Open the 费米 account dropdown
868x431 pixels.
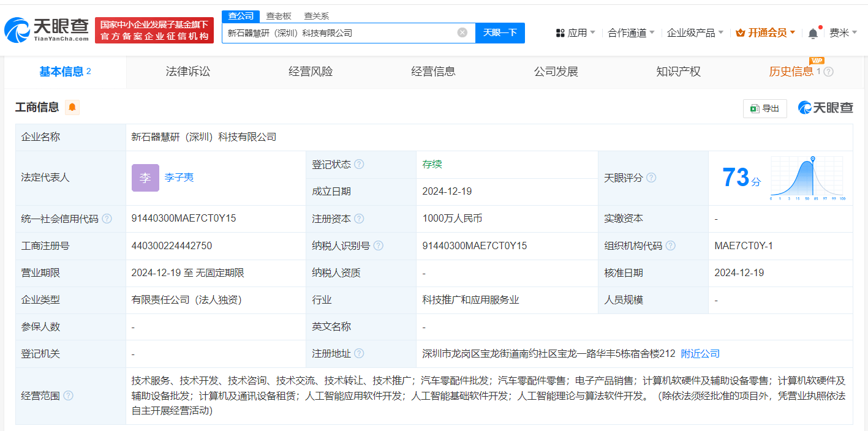pos(843,33)
